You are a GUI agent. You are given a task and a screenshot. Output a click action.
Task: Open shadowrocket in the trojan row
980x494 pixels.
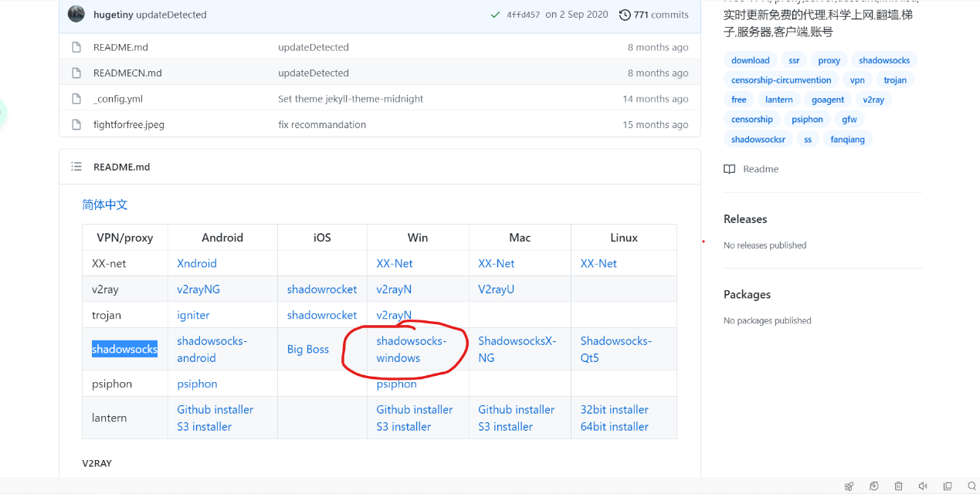[x=322, y=315]
